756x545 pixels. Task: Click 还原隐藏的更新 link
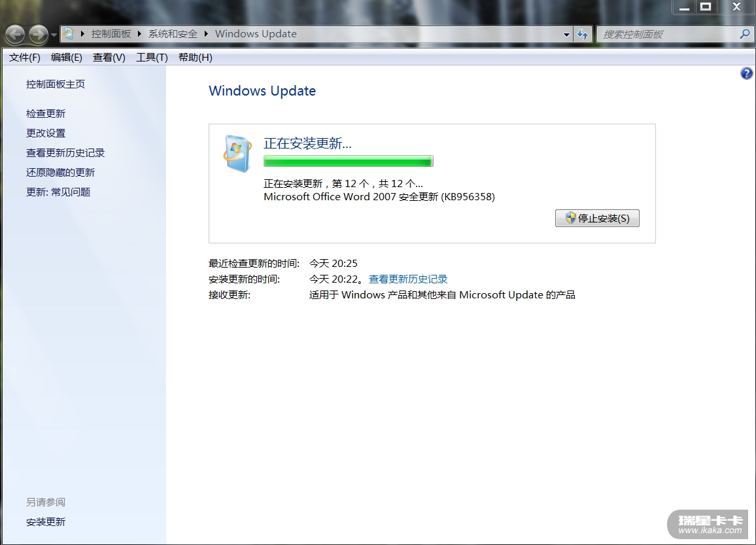(60, 173)
